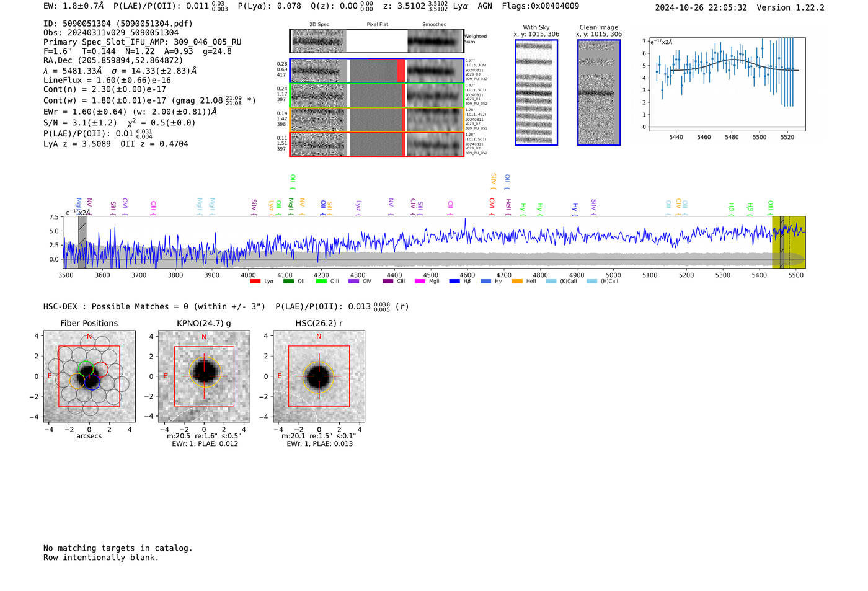868x591 pixels.
Task: Click the lime OIII legend swatch
Action: (321, 282)
